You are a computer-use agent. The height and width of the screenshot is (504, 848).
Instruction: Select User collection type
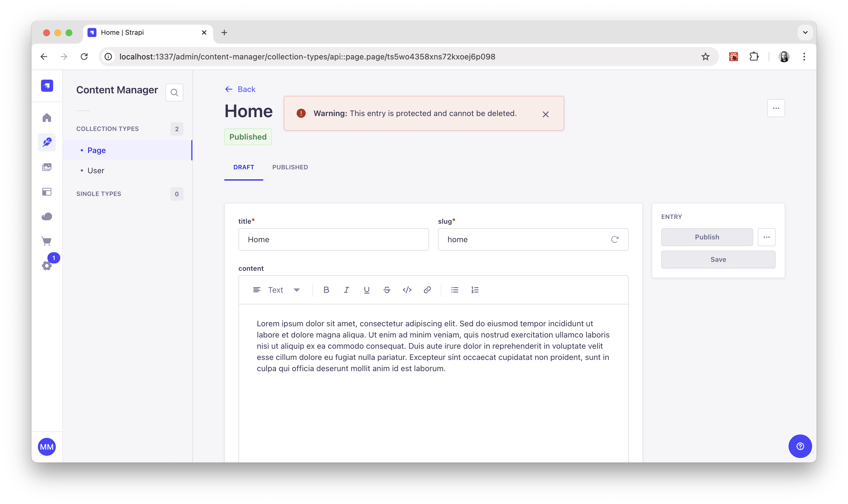[x=96, y=170]
